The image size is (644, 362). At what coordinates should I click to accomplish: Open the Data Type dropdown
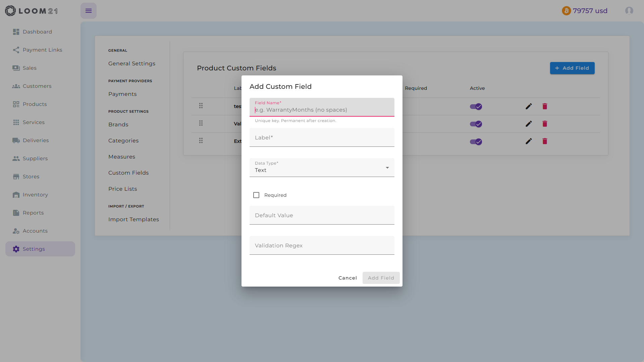click(x=322, y=168)
